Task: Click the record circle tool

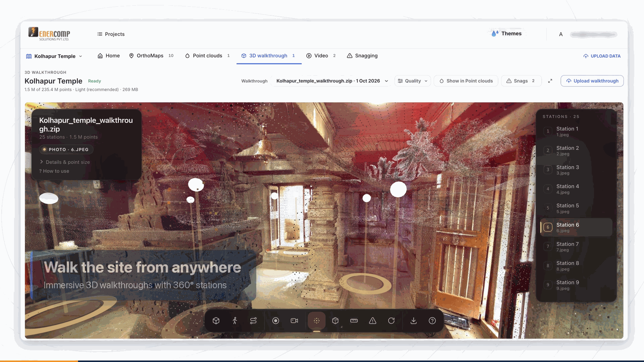Action: point(276,321)
